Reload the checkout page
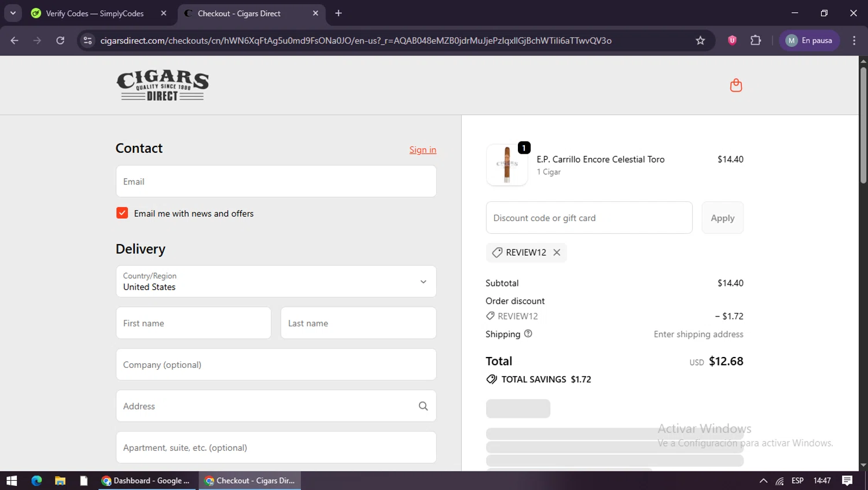Image resolution: width=868 pixels, height=490 pixels. [x=60, y=40]
